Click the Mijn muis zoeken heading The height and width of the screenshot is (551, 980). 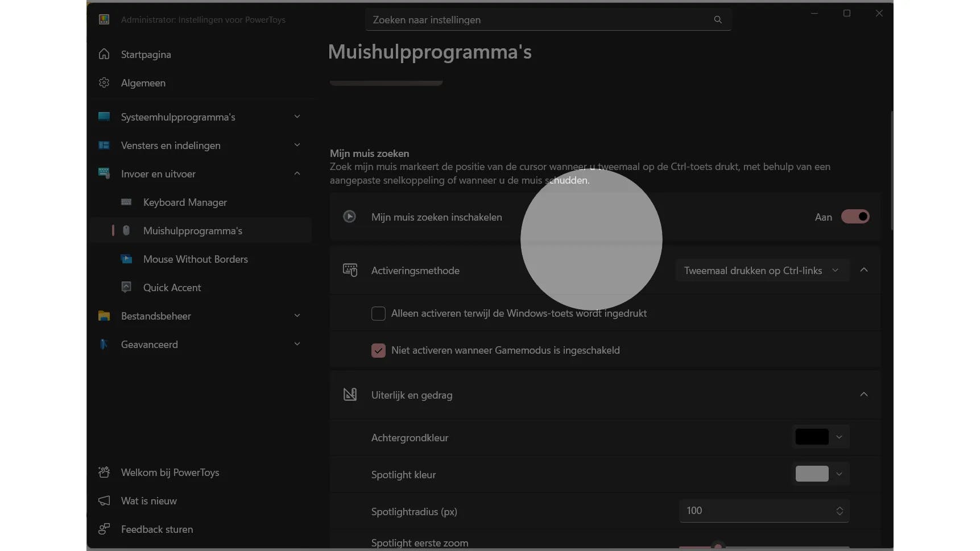click(x=369, y=153)
